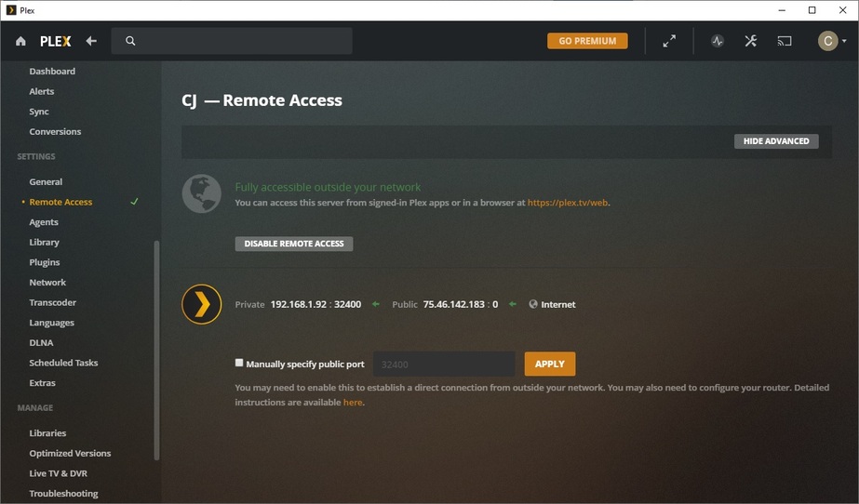Click Disable Remote Access button
Viewport: 859px width, 504px height.
[x=294, y=244]
